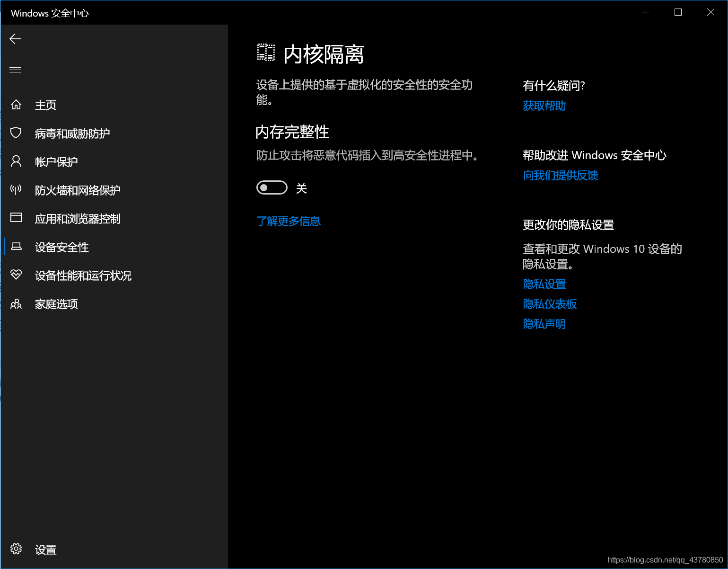This screenshot has width=728, height=569.
Task: Click the shield icon for 病毒和威胁防护
Action: [x=16, y=133]
